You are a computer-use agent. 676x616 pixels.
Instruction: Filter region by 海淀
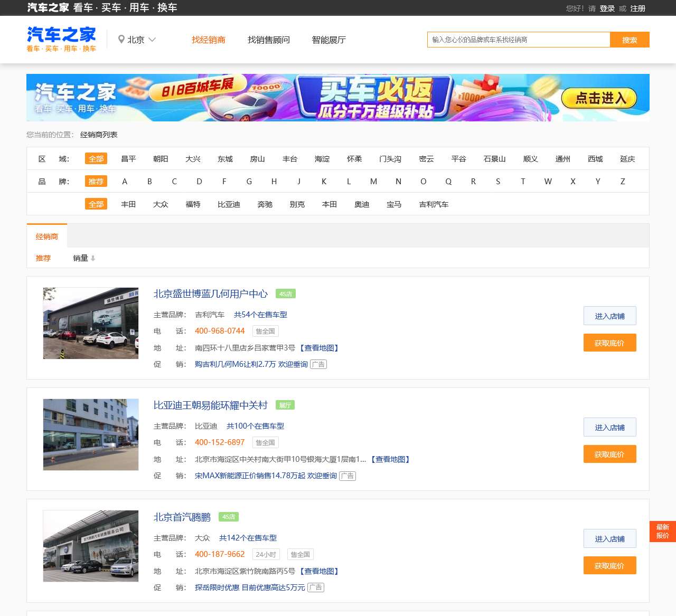pos(322,159)
